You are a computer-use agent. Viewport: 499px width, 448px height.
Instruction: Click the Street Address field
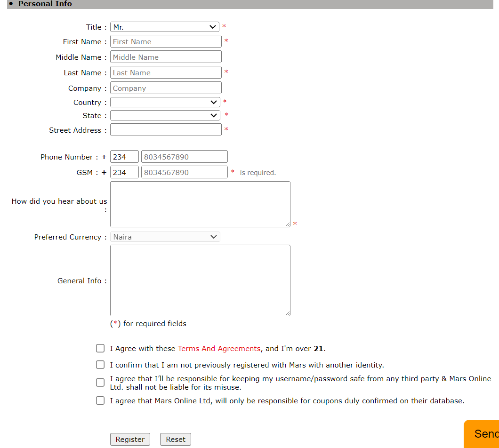[x=165, y=129]
